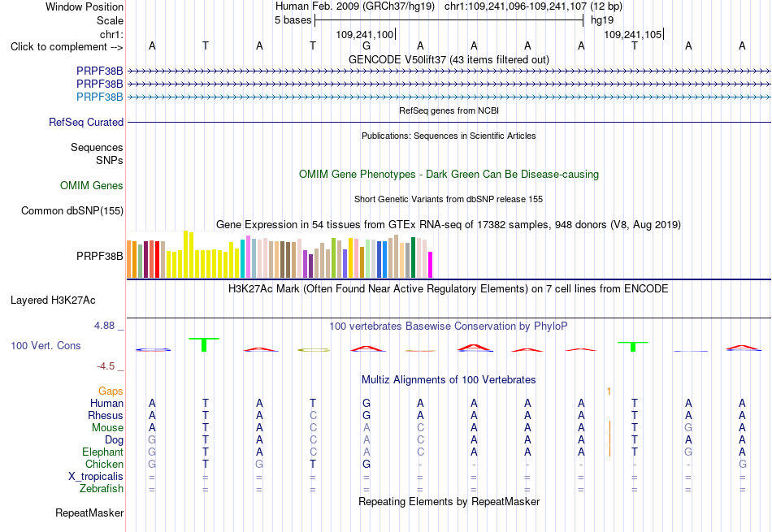
Task: Click 'Repeating Elements by RepeatMasker' title
Action: [449, 501]
